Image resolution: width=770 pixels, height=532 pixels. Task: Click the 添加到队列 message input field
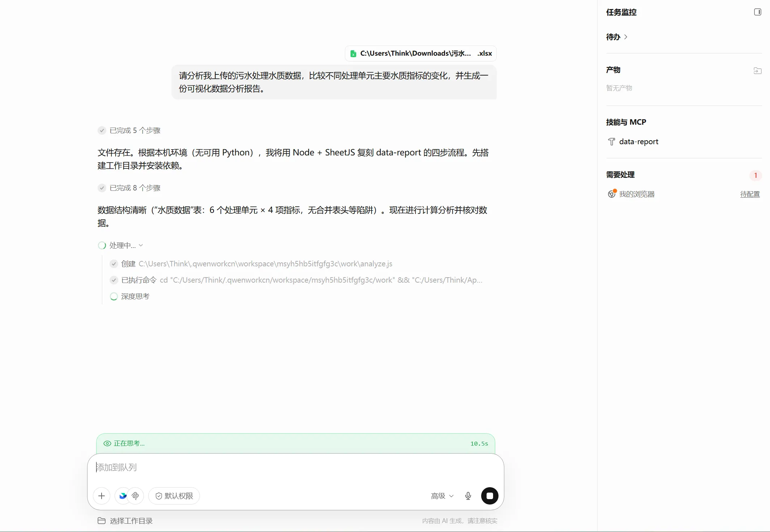[x=296, y=468]
